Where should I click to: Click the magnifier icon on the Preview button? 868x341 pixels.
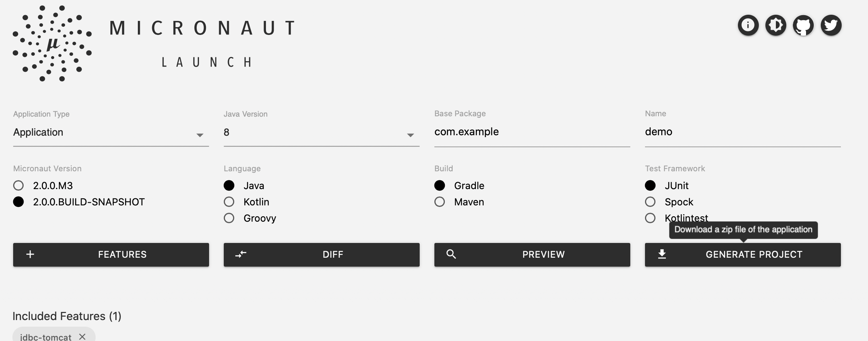coord(451,255)
